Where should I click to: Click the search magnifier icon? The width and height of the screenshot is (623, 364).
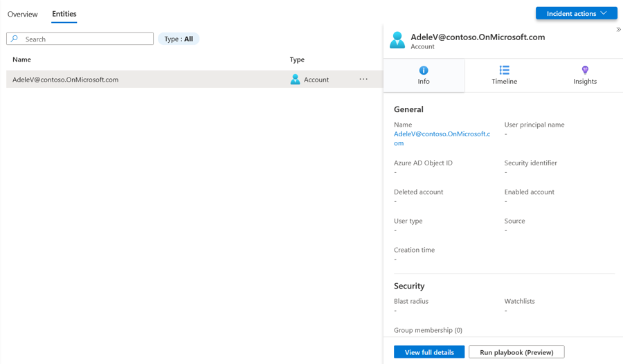tap(15, 39)
